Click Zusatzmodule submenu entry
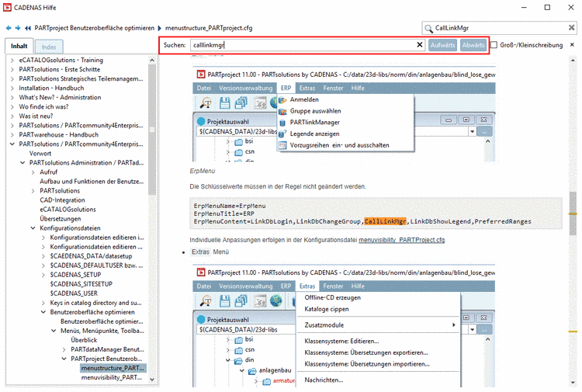The width and height of the screenshot is (582, 392). tap(379, 325)
